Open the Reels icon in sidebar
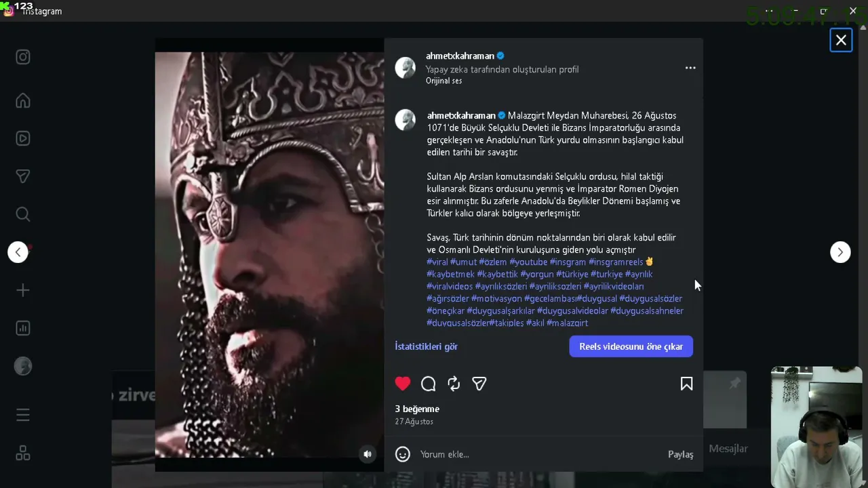 [x=23, y=138]
